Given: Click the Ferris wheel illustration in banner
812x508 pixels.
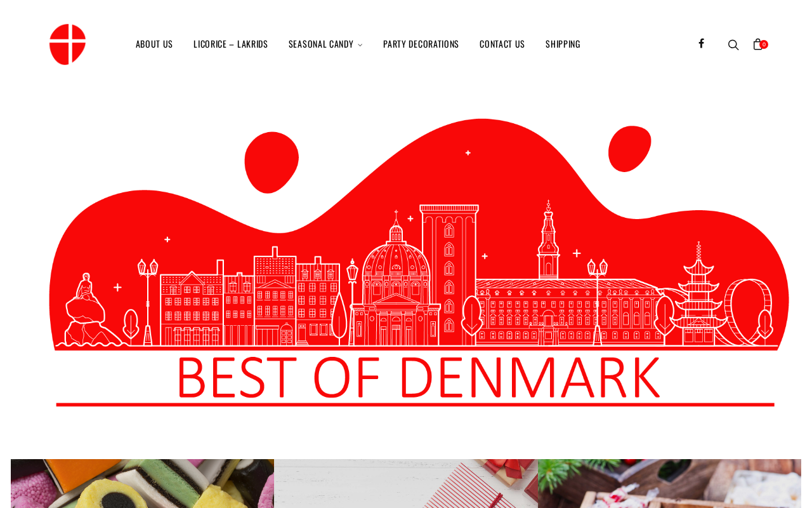Looking at the screenshot, I should [x=749, y=311].
